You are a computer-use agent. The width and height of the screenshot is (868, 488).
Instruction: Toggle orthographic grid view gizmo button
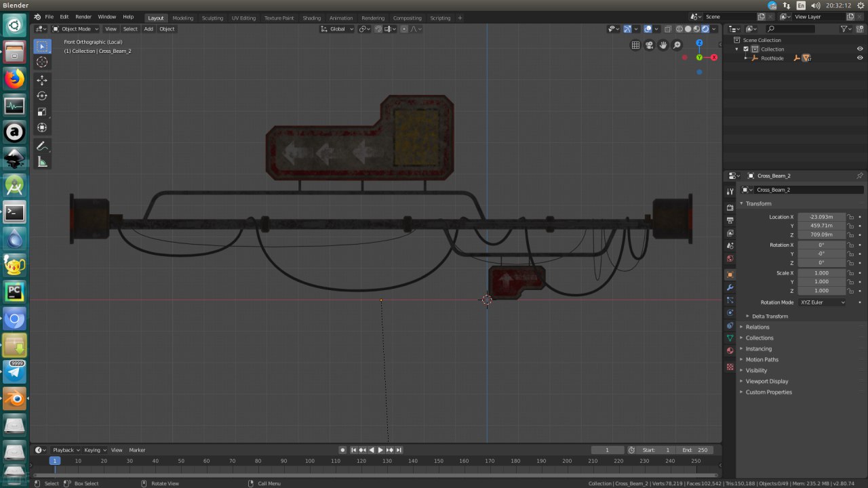pyautogui.click(x=635, y=45)
